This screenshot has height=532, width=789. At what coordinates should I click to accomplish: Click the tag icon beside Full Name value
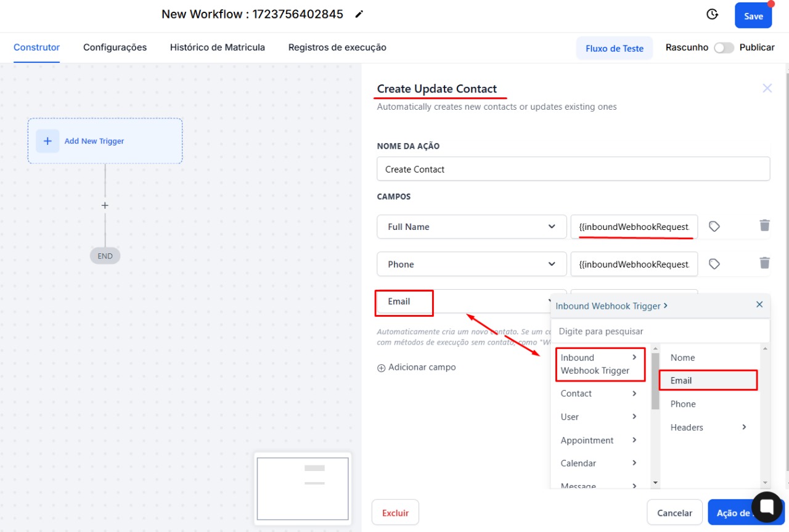(714, 226)
